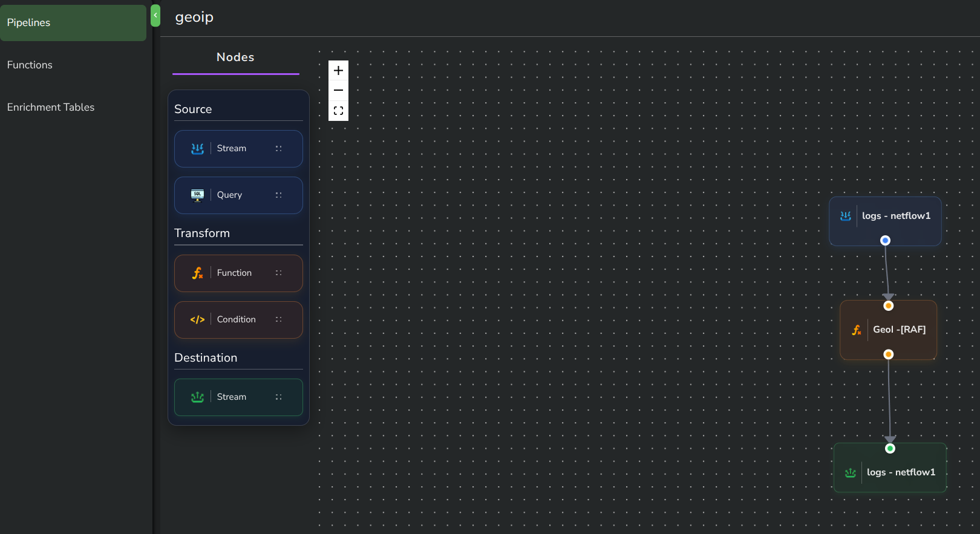Select the Query node card

click(x=238, y=195)
